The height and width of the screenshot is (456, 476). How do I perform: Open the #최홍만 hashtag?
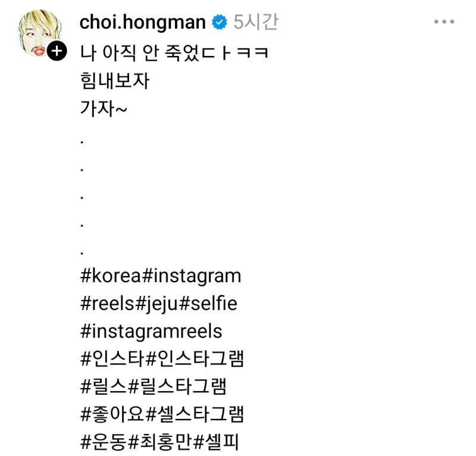pos(159,442)
